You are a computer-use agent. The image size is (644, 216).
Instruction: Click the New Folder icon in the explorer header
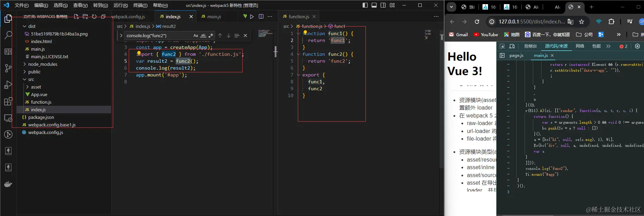coord(85,17)
